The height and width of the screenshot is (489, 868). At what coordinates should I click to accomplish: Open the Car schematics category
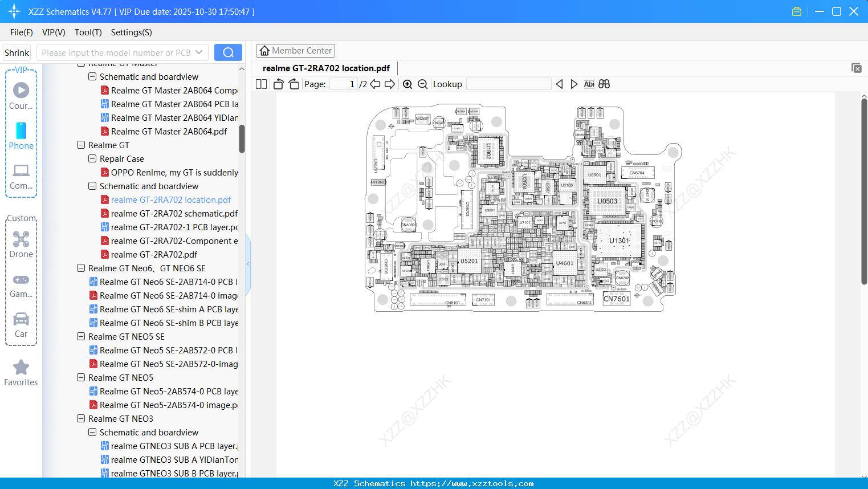[21, 325]
